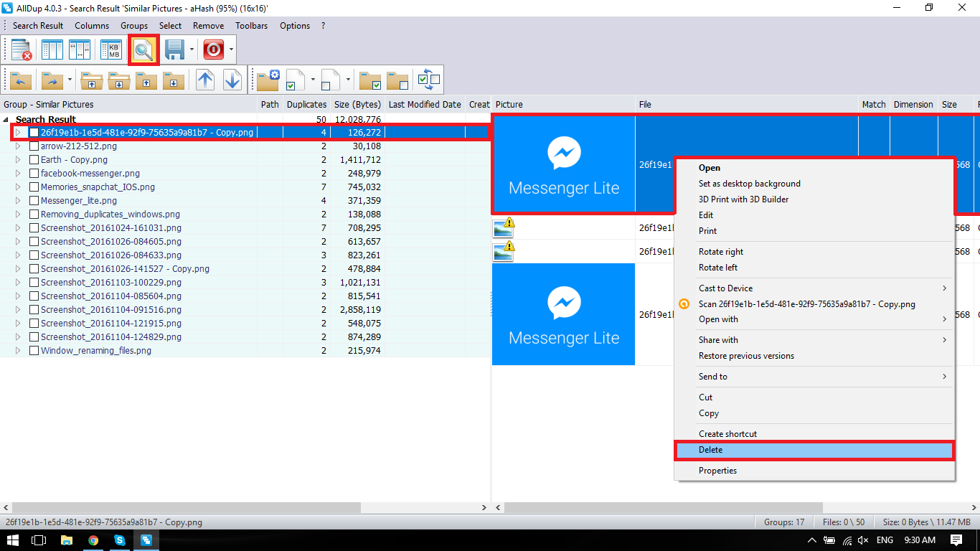Sort by the Last Modified Date column header
Image resolution: width=980 pixels, height=551 pixels.
click(425, 105)
